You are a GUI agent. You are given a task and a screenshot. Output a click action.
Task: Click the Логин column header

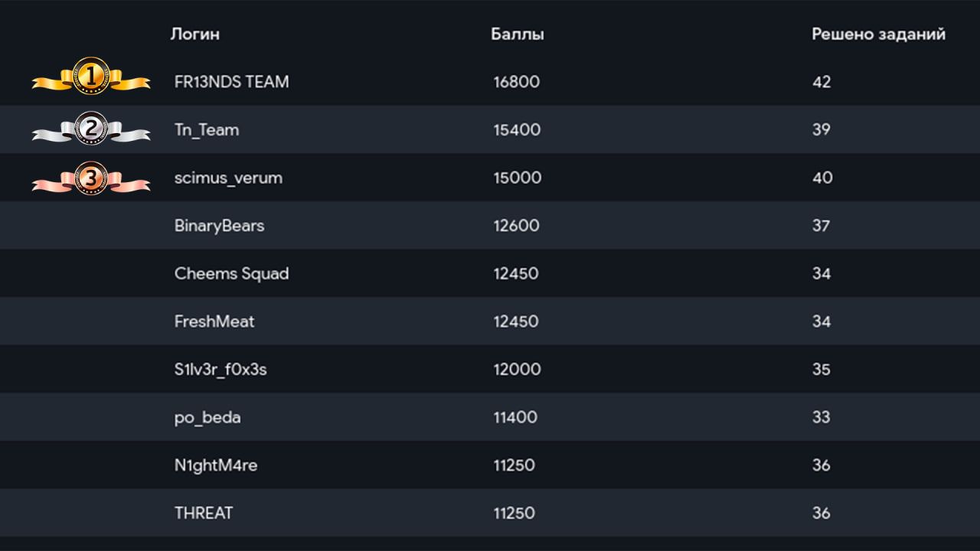pyautogui.click(x=195, y=34)
